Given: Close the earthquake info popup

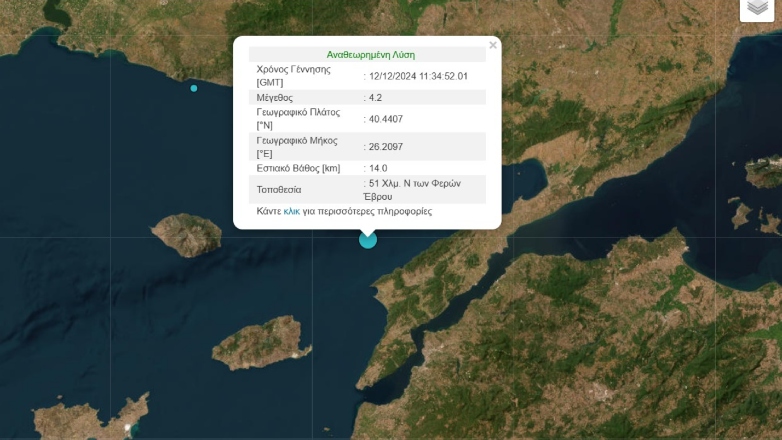Looking at the screenshot, I should (x=492, y=45).
